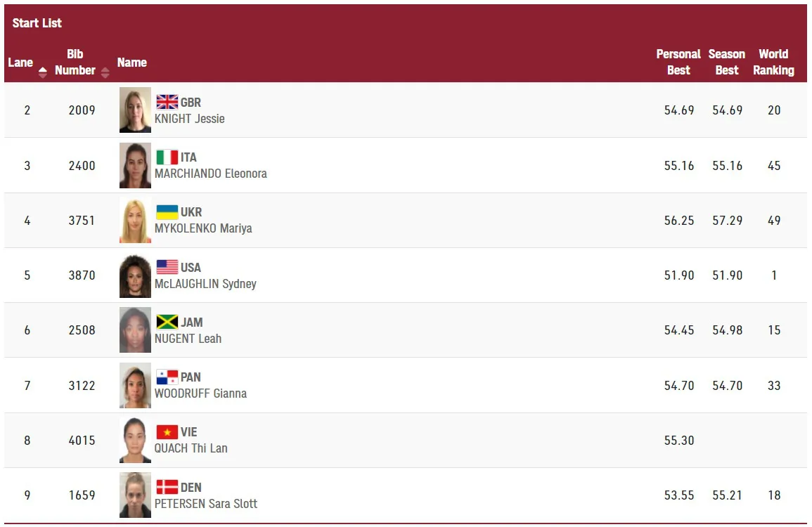Screen dimensions: 812x527
Task: Open WOODRUFF Gianna athlete profile
Action: tap(200, 393)
